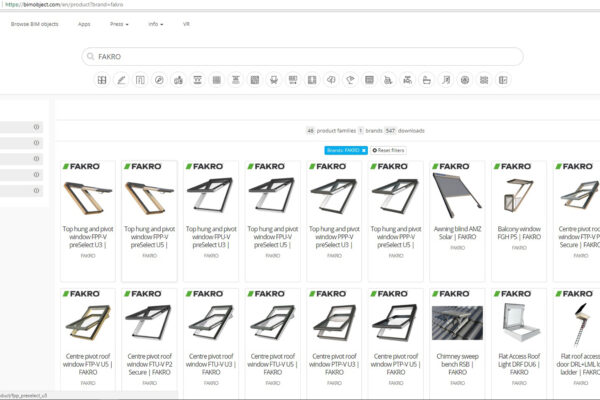Select the desk lamp lighting category icon
This screenshot has height=400, width=600.
[351, 80]
